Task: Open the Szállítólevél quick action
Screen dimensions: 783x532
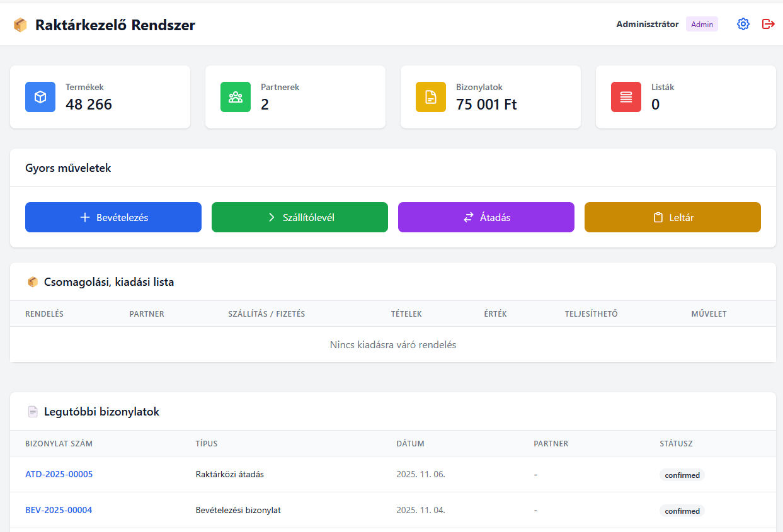Action: (300, 217)
